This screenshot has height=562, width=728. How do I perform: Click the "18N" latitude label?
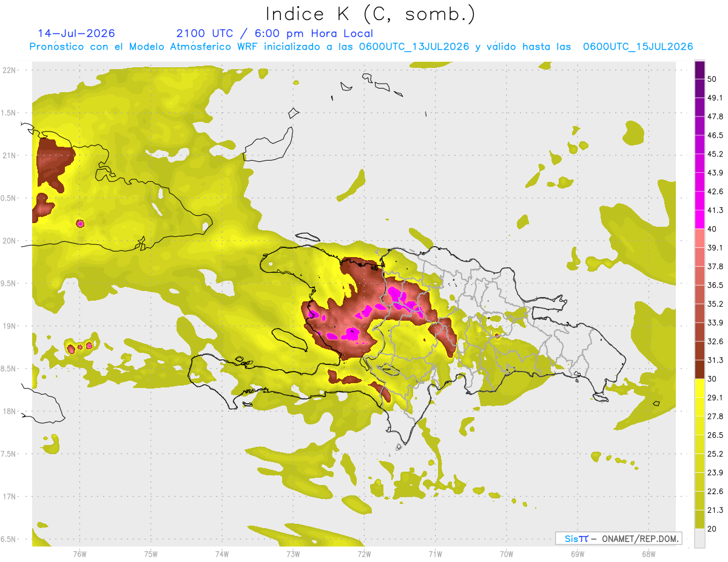[9, 411]
